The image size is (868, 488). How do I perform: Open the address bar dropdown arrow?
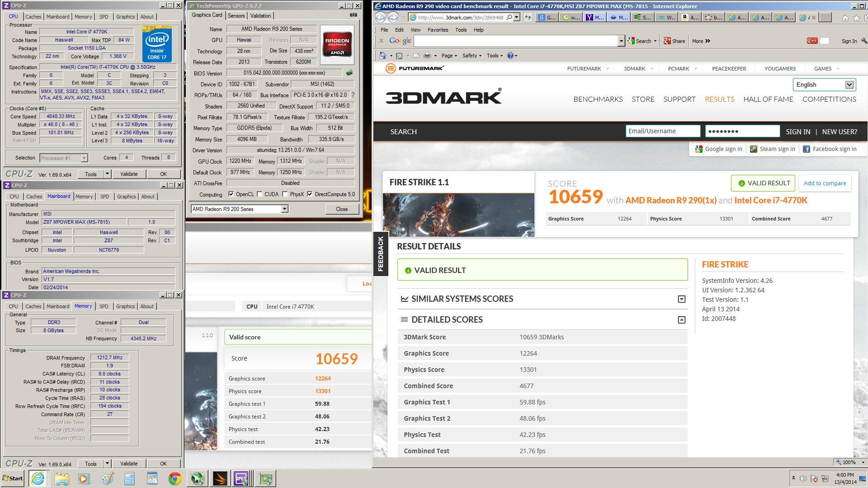[x=516, y=17]
